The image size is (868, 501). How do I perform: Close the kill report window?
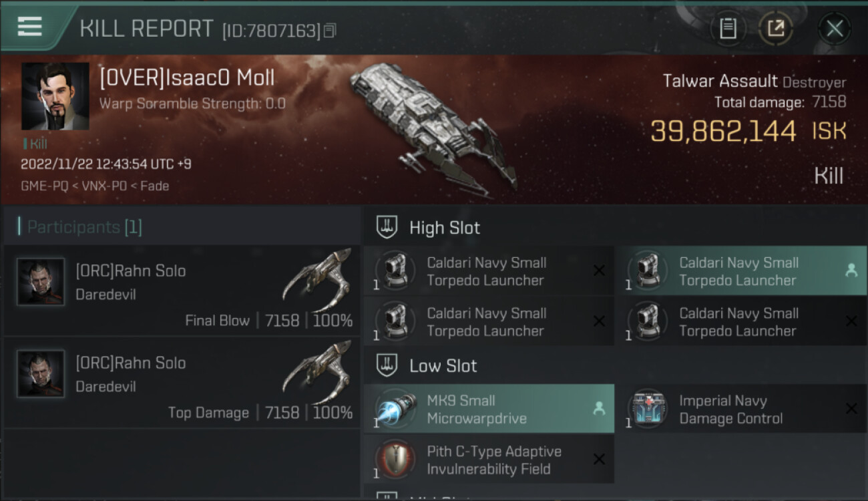click(835, 28)
